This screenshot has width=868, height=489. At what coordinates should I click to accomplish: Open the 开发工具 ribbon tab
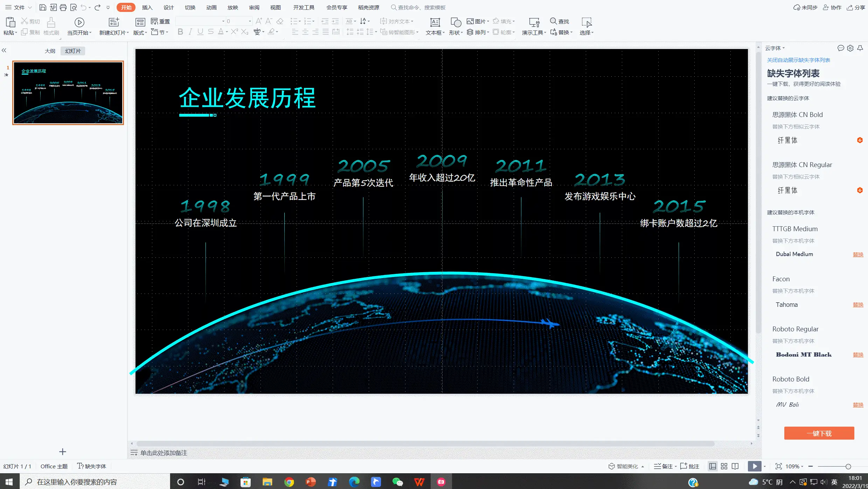[304, 7]
